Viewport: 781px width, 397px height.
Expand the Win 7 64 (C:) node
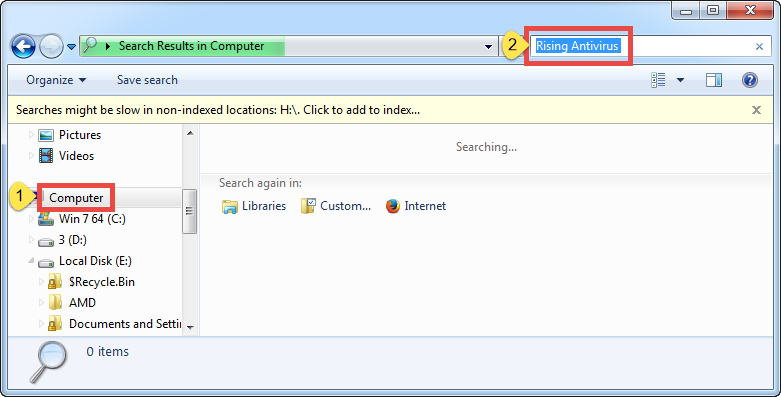pyautogui.click(x=31, y=219)
